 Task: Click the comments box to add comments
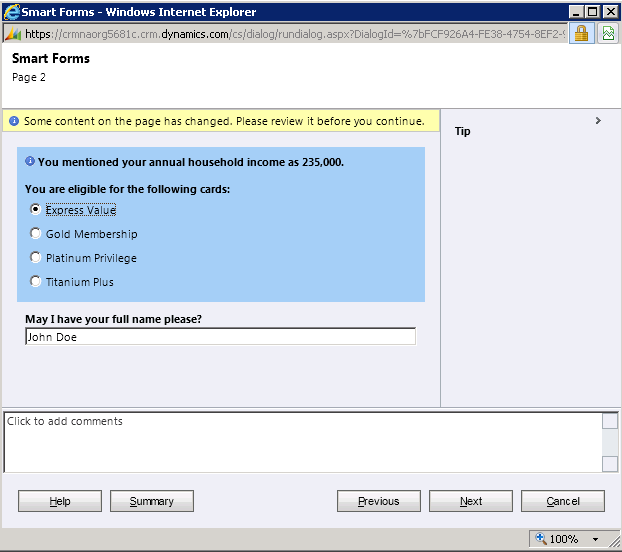pos(300,441)
